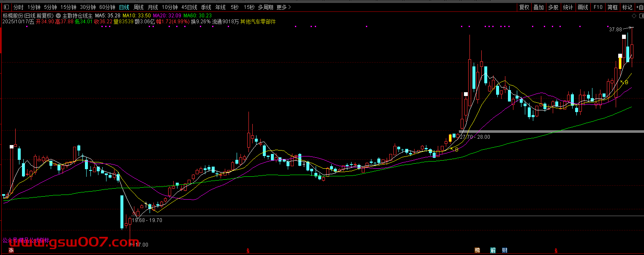Click the 财 event icon on timeline
This screenshot has height=255, width=644.
pyautogui.click(x=505, y=250)
